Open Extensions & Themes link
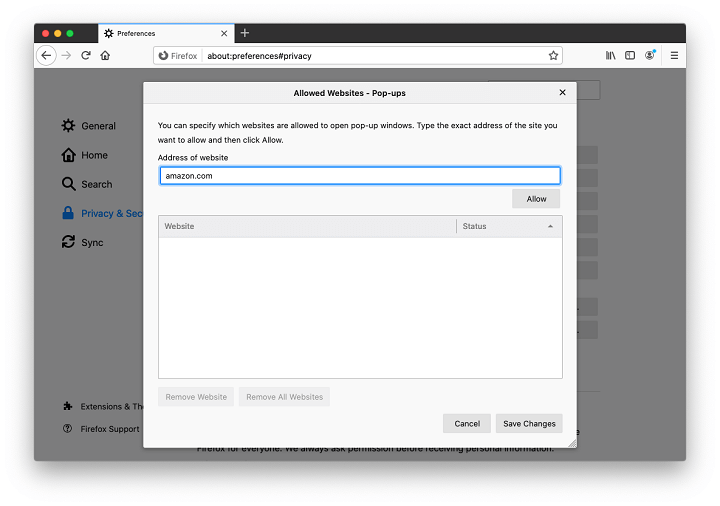The height and width of the screenshot is (506, 720). 103,406
